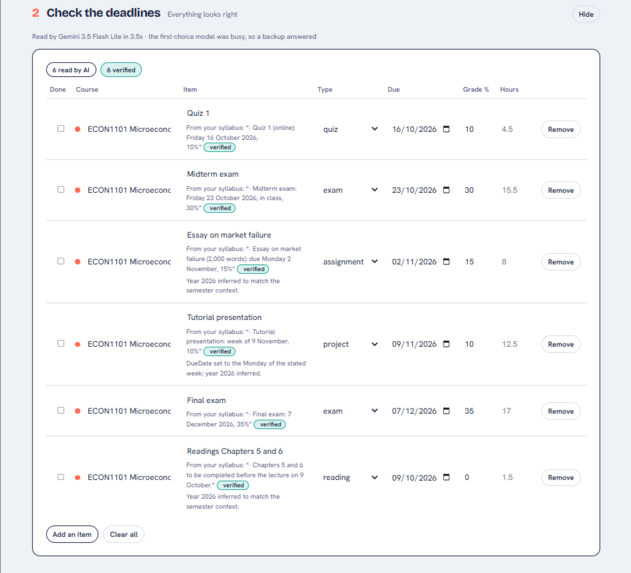631x573 pixels.
Task: Click the red course dot in Midterm exam row
Action: pos(78,190)
